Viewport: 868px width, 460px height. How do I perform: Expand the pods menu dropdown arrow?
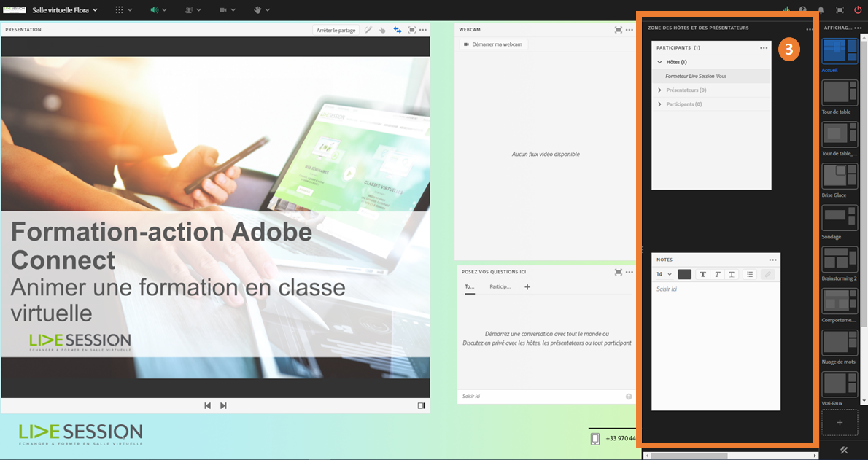point(130,10)
